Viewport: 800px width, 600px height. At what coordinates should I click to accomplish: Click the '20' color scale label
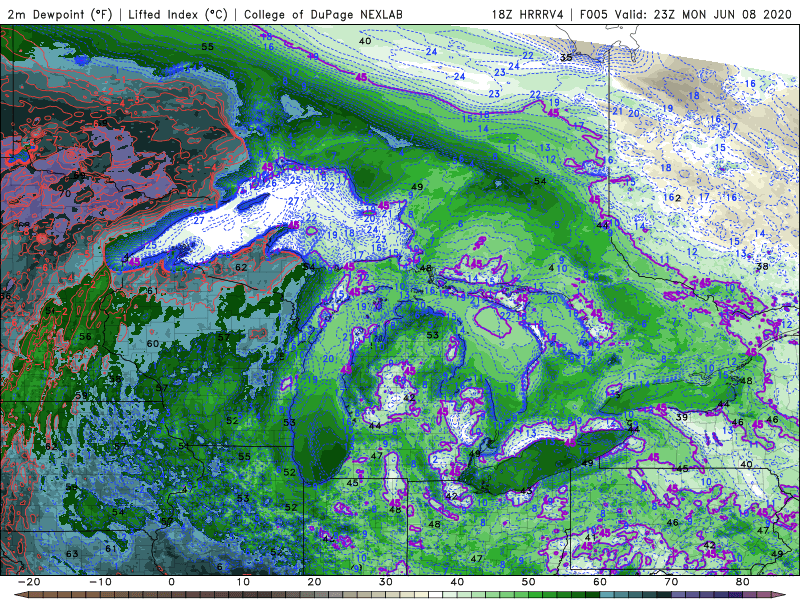click(314, 582)
